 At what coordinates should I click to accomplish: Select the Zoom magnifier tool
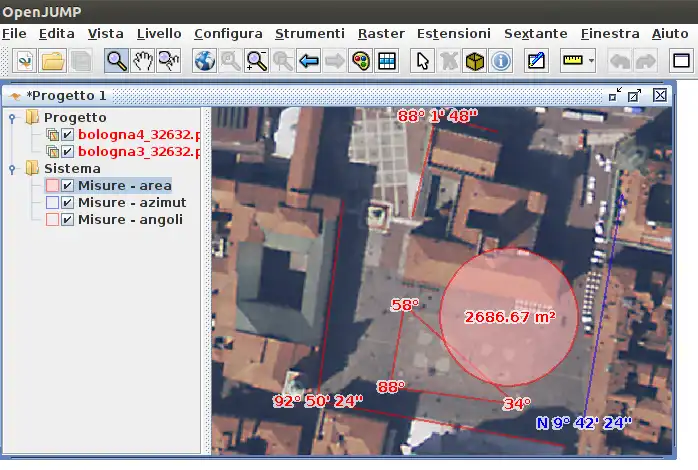point(117,61)
